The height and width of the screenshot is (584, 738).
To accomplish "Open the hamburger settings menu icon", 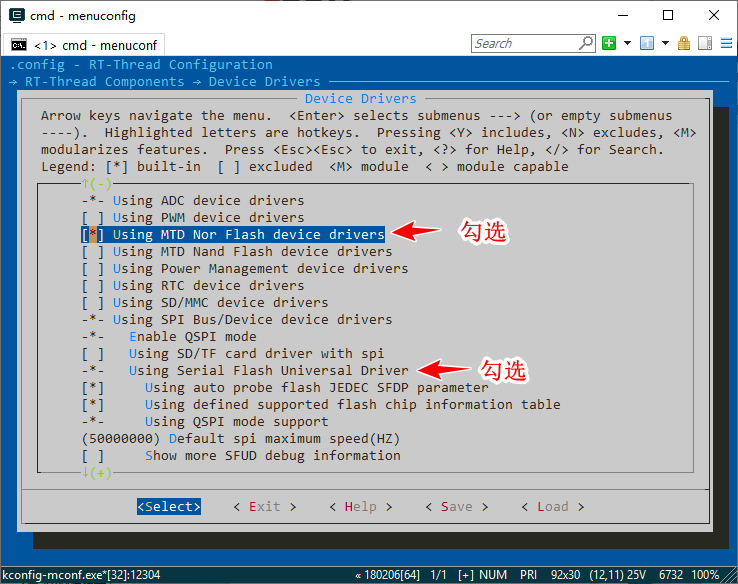I will (x=727, y=43).
